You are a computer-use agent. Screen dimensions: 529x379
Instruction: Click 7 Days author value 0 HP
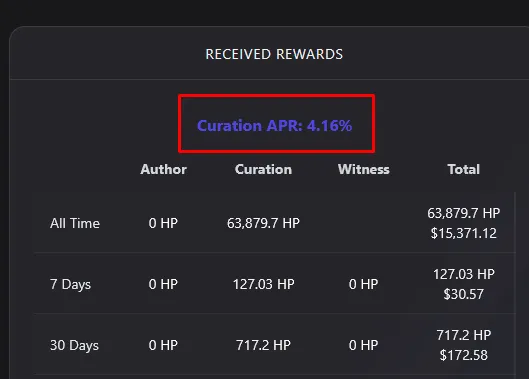pyautogui.click(x=163, y=284)
